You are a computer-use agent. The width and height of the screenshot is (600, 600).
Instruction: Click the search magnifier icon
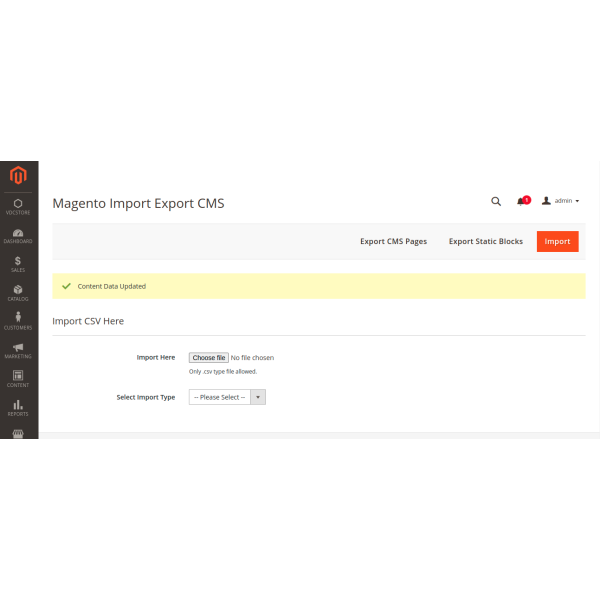point(496,201)
